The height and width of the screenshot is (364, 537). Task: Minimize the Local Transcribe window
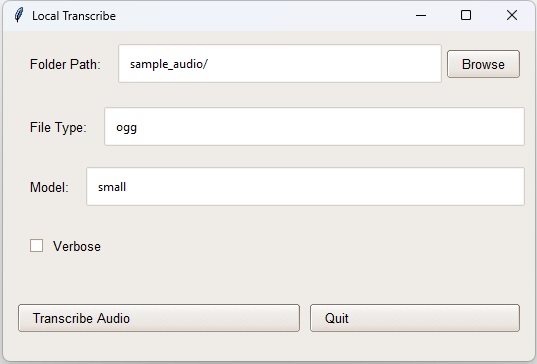[421, 15]
